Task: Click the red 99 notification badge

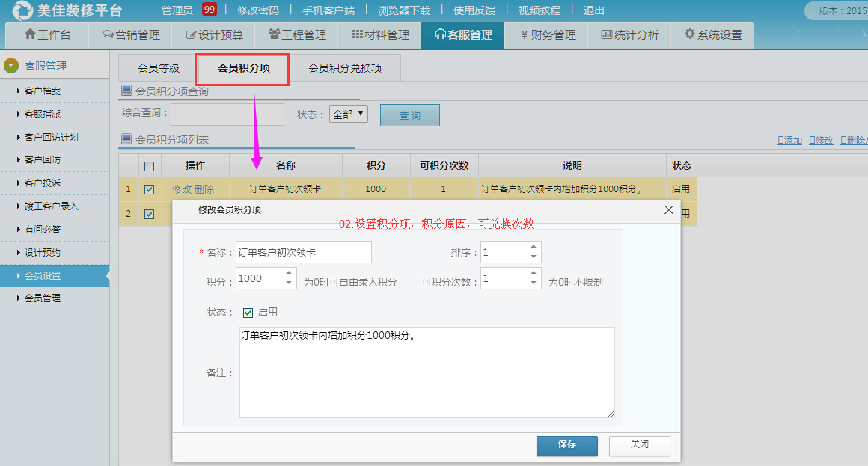Action: coord(210,10)
